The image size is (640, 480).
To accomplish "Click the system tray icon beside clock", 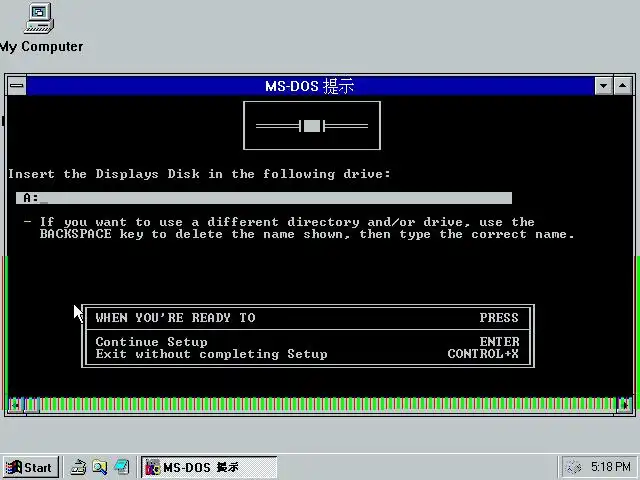I will pyautogui.click(x=574, y=467).
